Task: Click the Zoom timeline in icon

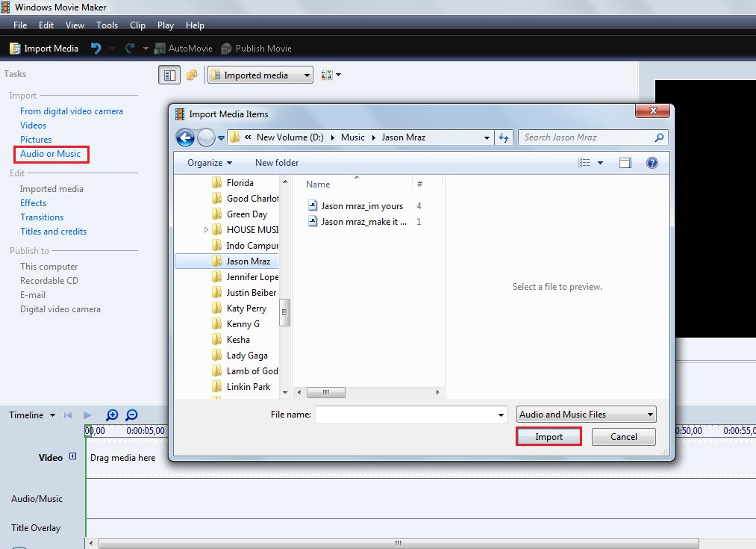Action: 112,415
